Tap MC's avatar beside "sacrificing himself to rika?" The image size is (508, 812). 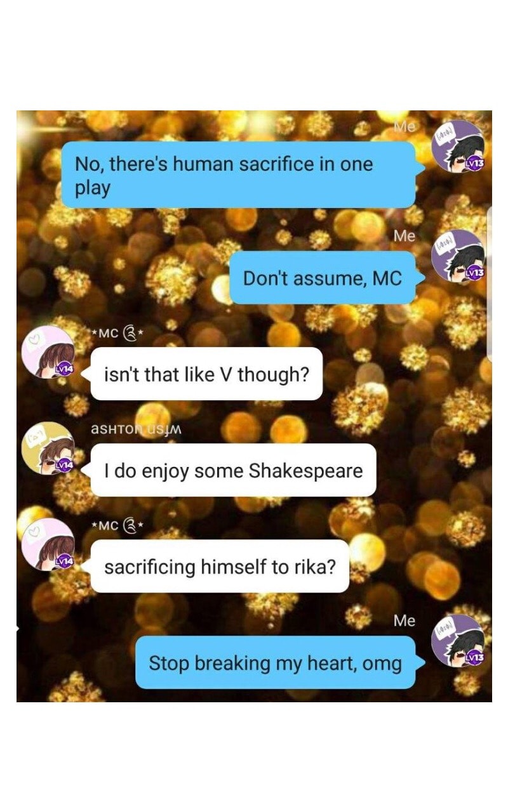click(48, 544)
